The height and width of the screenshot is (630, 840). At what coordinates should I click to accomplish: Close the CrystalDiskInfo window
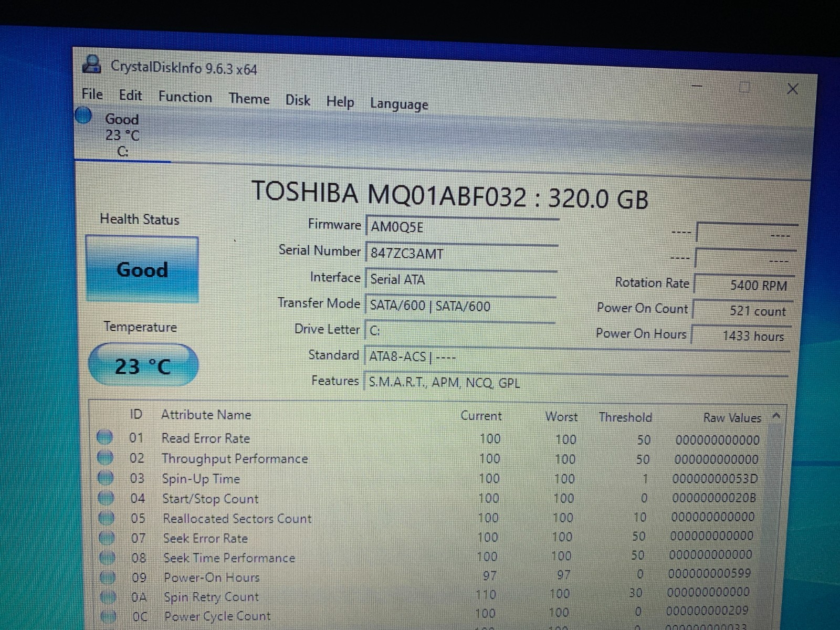coord(793,89)
